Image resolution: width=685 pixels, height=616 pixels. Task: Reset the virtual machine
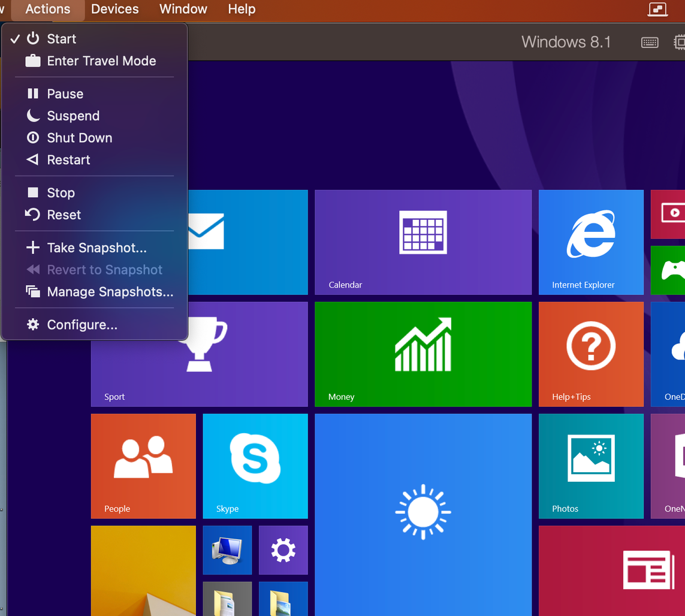95,215
